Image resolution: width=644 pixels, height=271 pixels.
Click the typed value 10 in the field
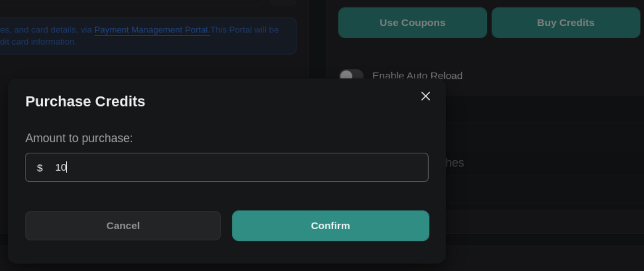click(60, 168)
